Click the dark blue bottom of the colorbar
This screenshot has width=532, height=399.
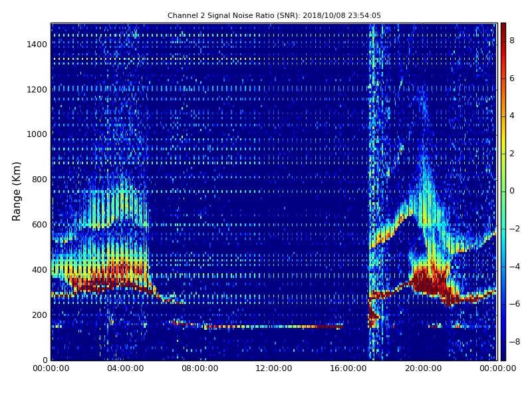(503, 353)
